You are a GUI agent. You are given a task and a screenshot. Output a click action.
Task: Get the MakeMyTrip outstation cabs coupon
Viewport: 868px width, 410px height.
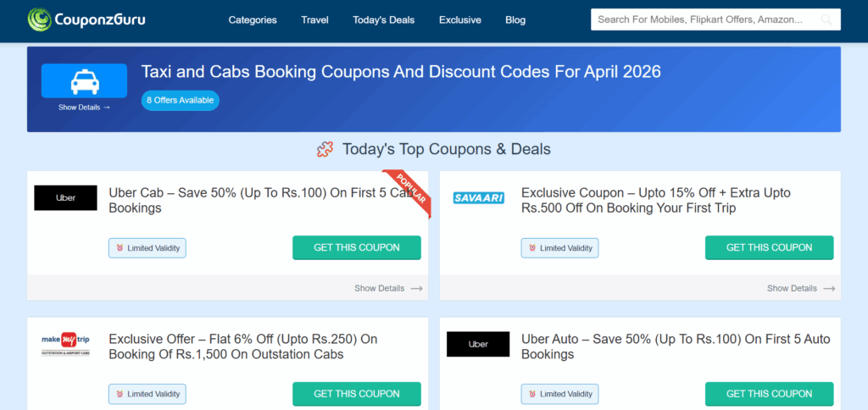pos(357,394)
